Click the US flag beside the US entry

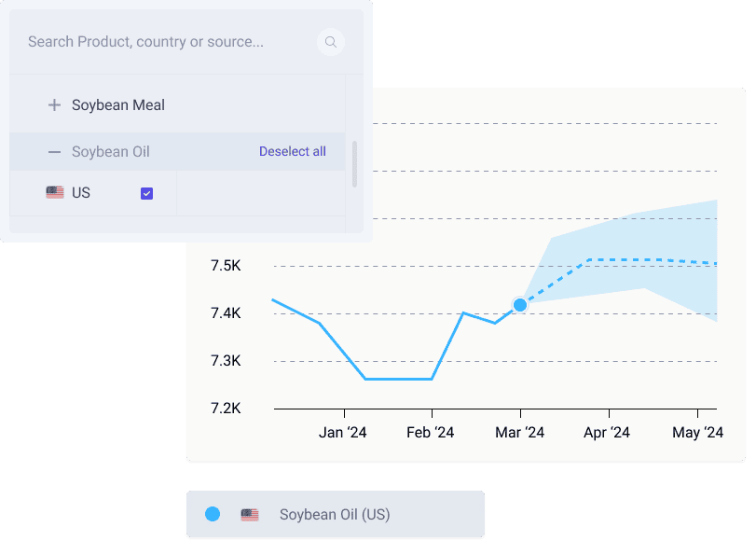point(56,192)
